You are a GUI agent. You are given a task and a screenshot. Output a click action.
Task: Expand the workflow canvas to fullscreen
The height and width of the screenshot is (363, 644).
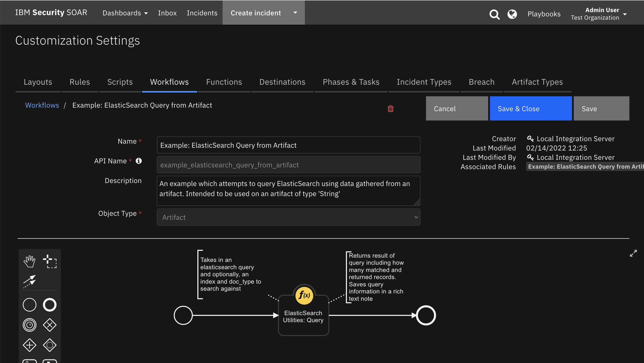(x=633, y=253)
